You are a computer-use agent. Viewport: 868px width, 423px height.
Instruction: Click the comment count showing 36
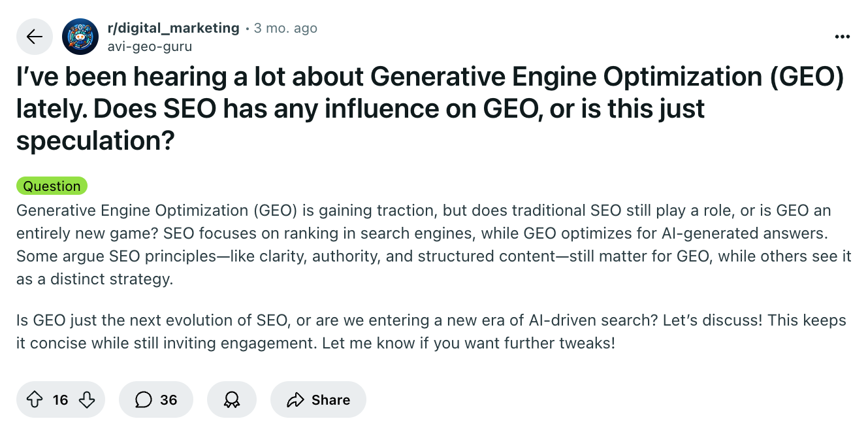coord(169,399)
